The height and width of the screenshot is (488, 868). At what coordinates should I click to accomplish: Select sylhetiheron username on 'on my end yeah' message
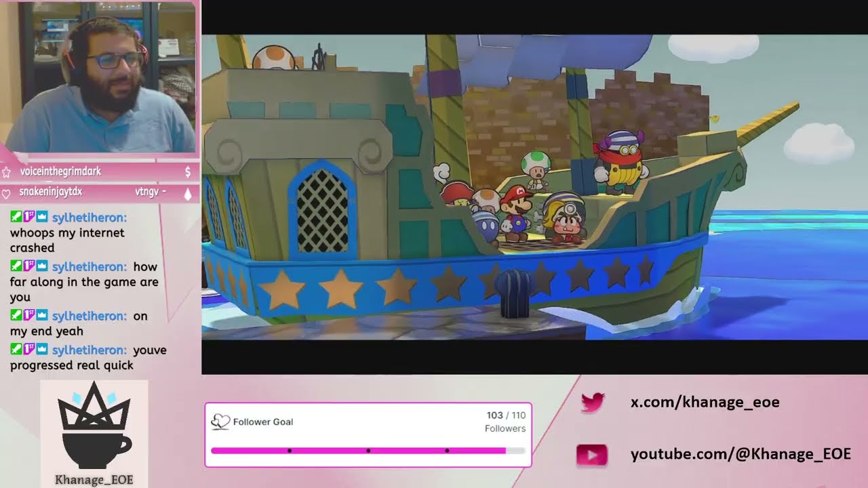90,317
